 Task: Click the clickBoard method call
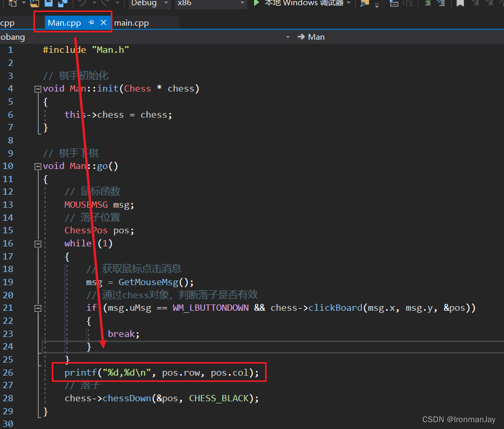(335, 308)
